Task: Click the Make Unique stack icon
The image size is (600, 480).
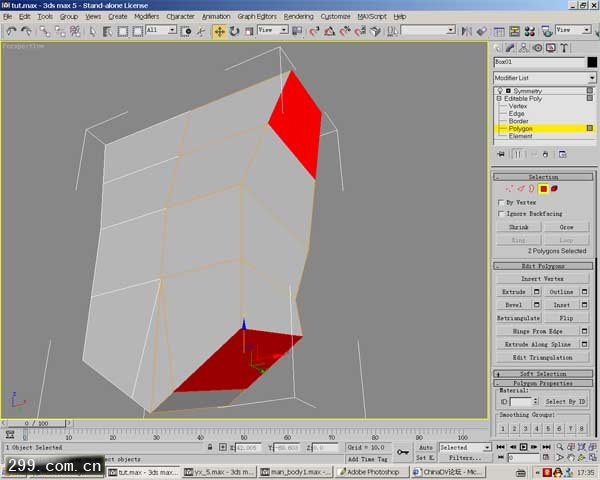Action: pyautogui.click(x=534, y=154)
